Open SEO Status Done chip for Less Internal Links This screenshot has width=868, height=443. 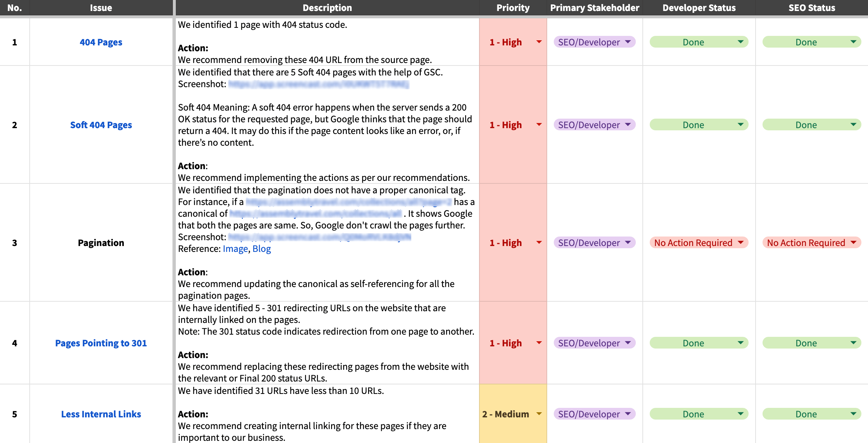[812, 414]
